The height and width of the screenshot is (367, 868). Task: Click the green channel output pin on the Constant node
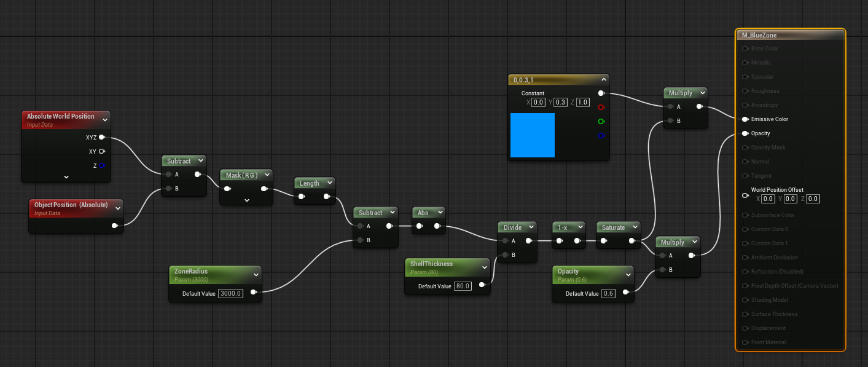click(x=601, y=121)
